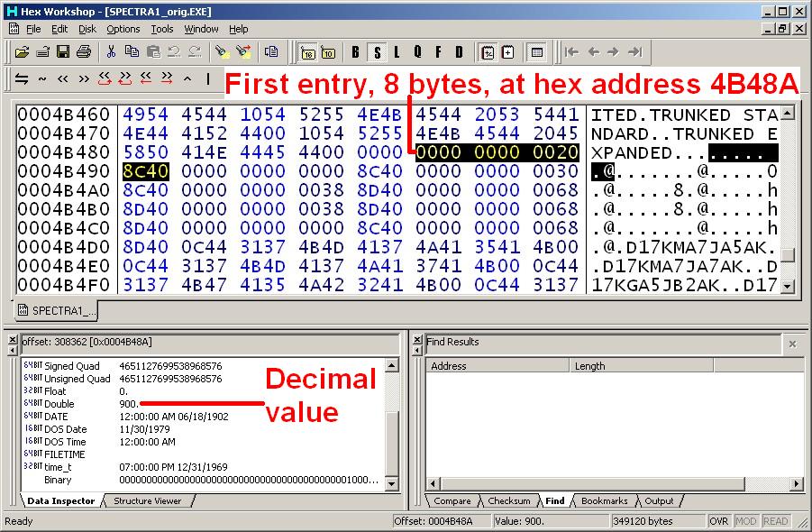Image resolution: width=812 pixels, height=532 pixels.
Task: Click the Compare files toolbar icon
Action: point(271,51)
